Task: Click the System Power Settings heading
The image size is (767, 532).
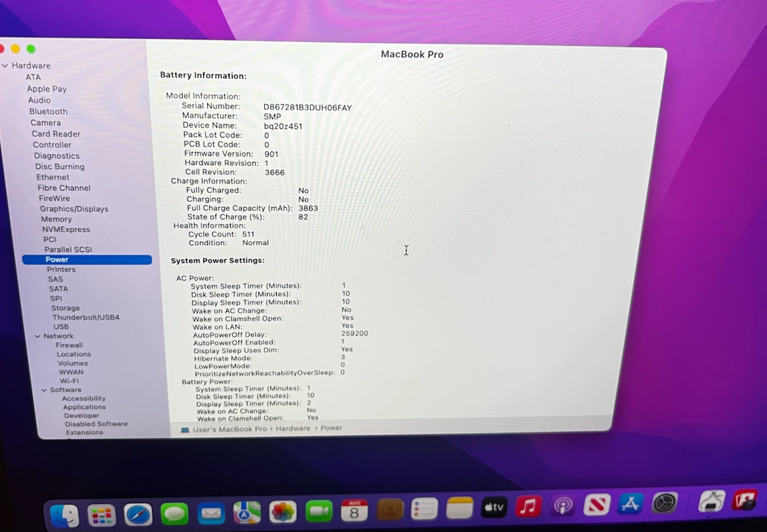Action: (218, 261)
